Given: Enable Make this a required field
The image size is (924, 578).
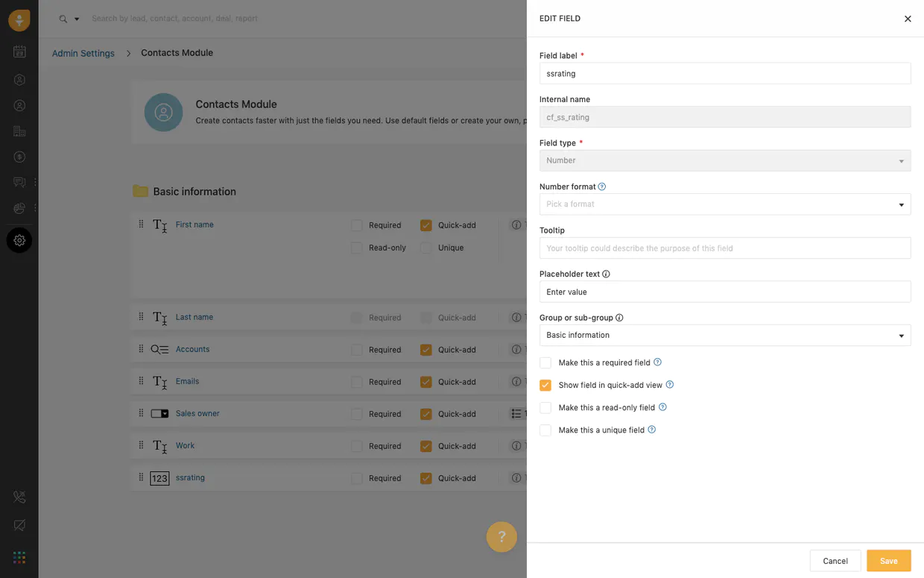Looking at the screenshot, I should 545,362.
